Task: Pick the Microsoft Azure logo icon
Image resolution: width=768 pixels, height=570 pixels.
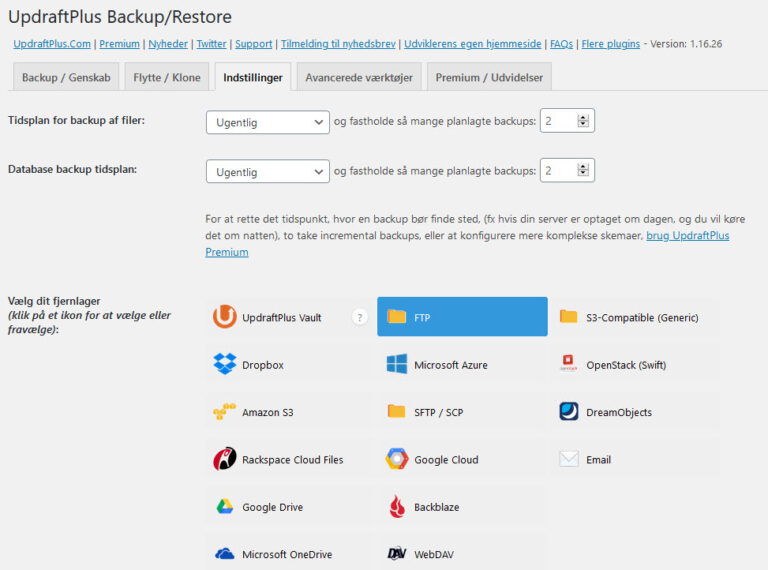Action: coord(397,364)
